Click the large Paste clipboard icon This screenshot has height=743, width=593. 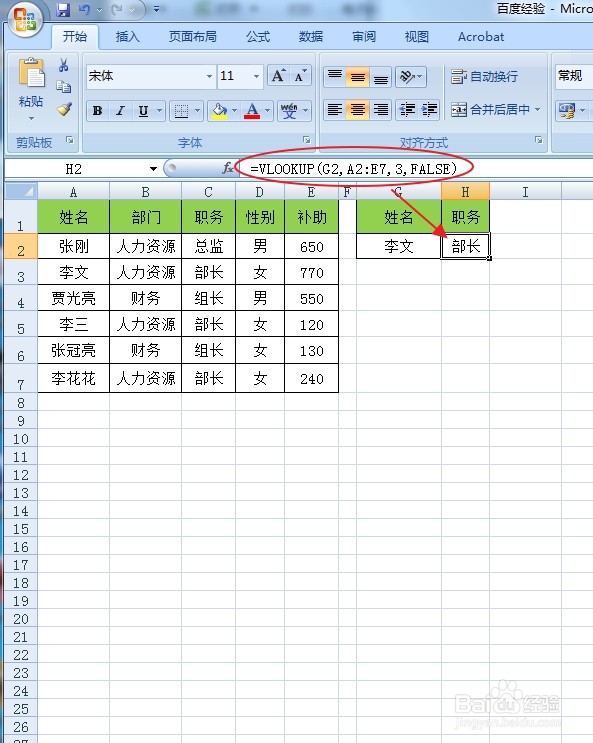coord(31,72)
